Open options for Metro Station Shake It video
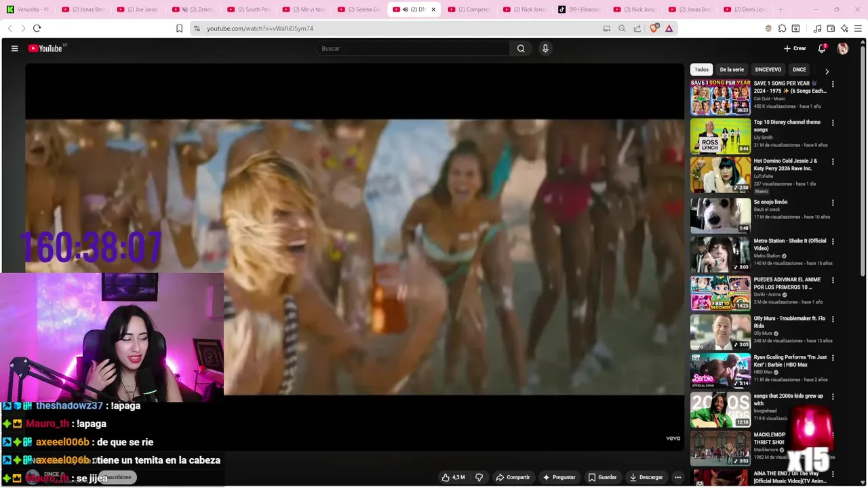This screenshot has height=488, width=868. point(833,241)
